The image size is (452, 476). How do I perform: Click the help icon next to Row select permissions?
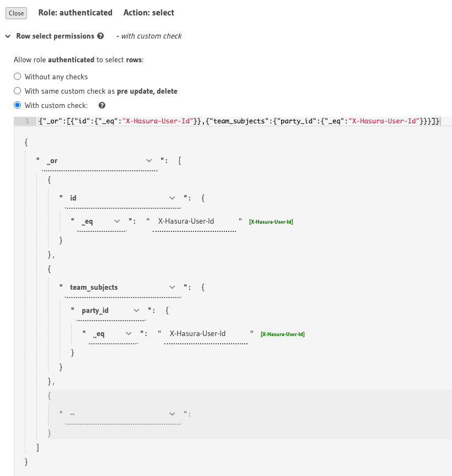pyautogui.click(x=100, y=36)
